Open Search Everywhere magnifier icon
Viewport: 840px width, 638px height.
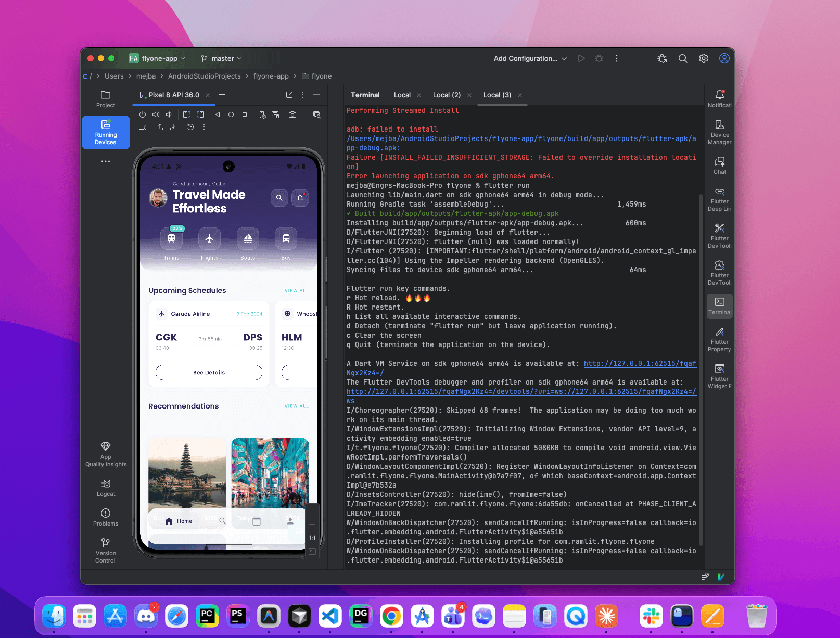683,58
